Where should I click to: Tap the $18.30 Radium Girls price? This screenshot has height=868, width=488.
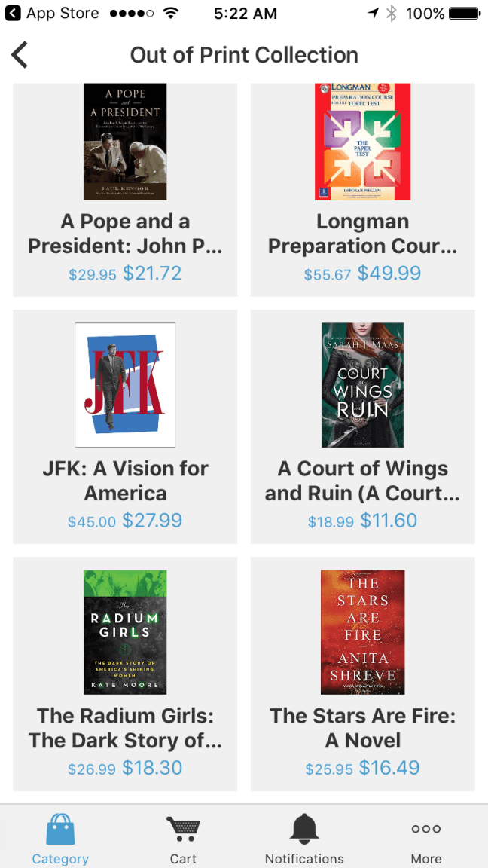point(152,768)
